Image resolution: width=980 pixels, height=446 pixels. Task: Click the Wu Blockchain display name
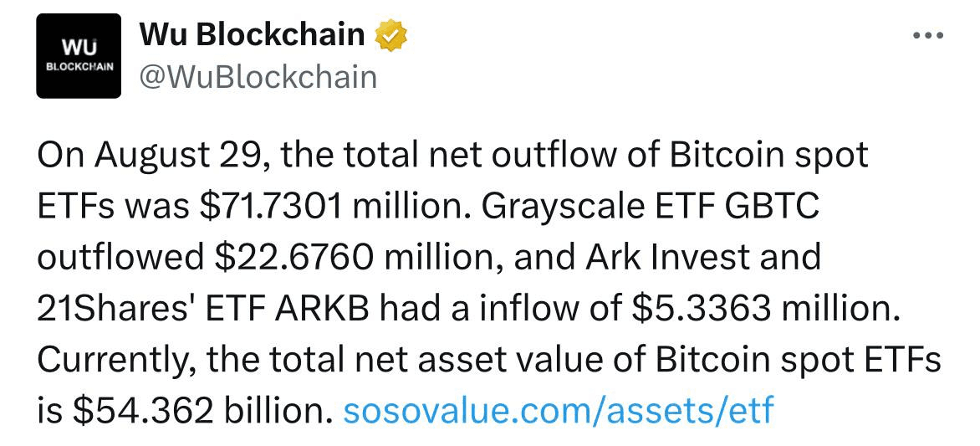252,34
